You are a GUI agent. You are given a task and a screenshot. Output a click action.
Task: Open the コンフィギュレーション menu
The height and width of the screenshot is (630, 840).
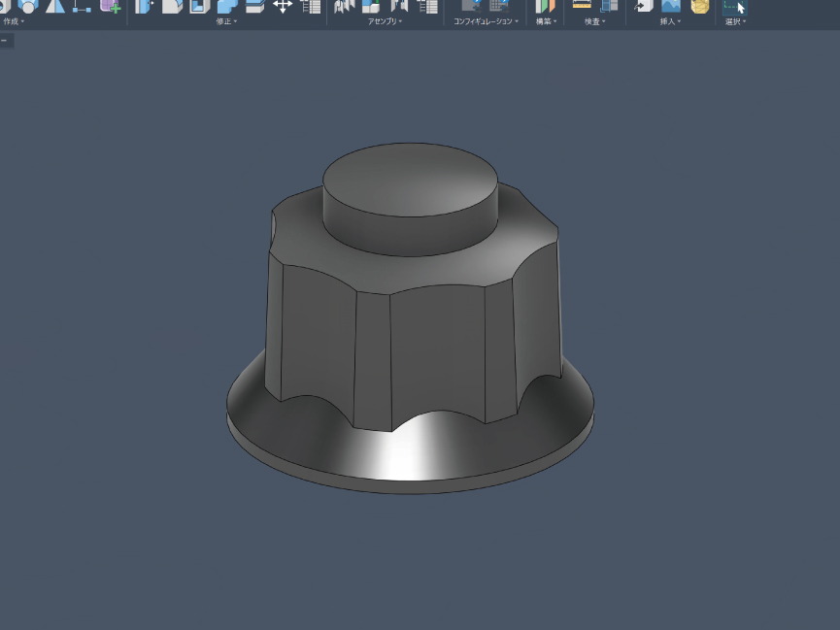[486, 21]
